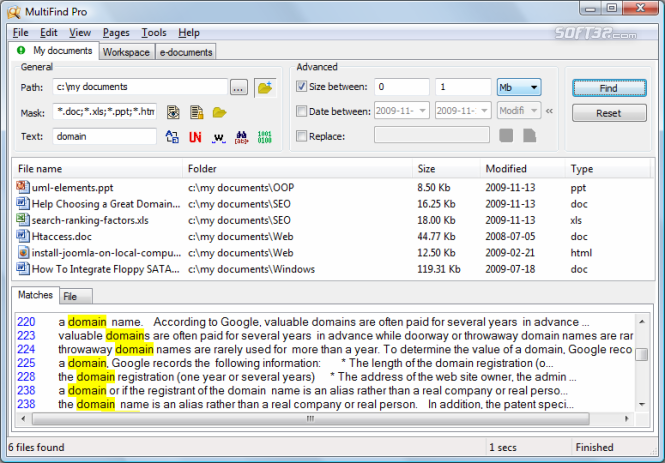Toggle the green binary search icon

(x=264, y=137)
